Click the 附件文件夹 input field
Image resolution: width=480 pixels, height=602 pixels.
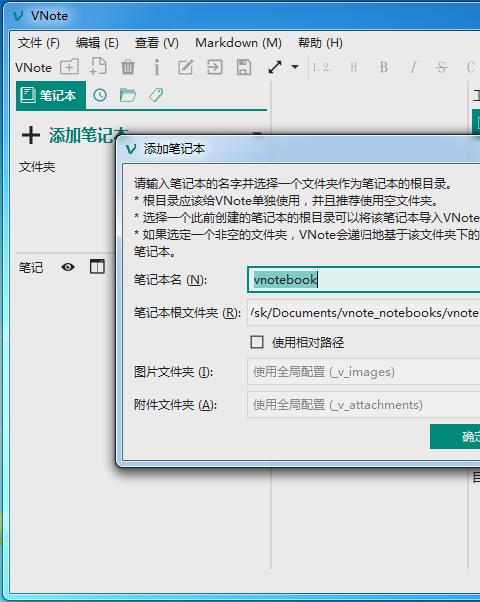(x=364, y=405)
